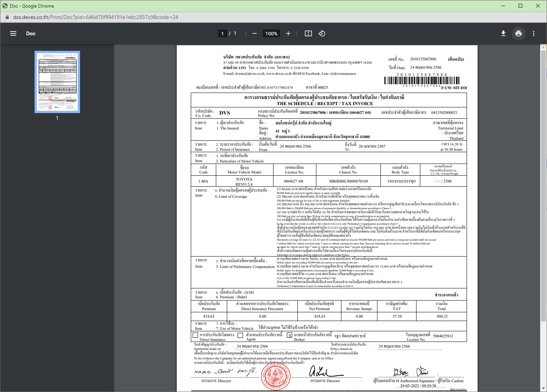Click the tax ID number 0415562000021
This screenshot has height=392, width=547.
[x=444, y=112]
